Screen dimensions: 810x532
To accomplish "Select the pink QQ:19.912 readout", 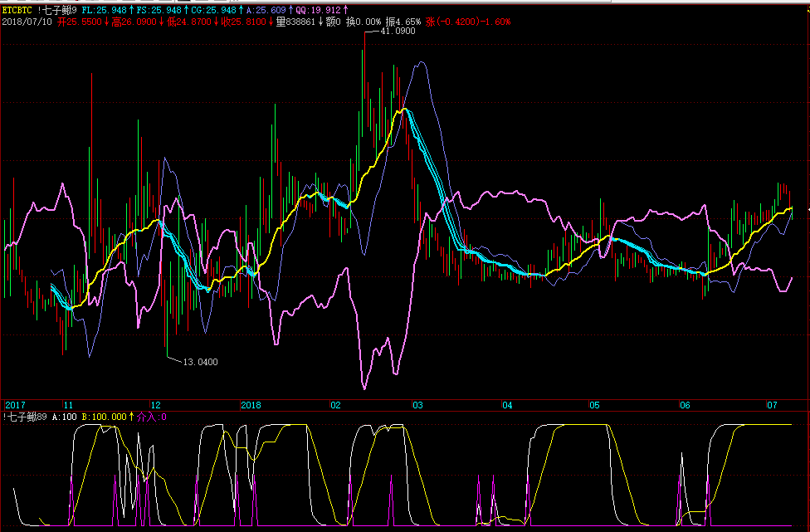I will pyautogui.click(x=319, y=10).
